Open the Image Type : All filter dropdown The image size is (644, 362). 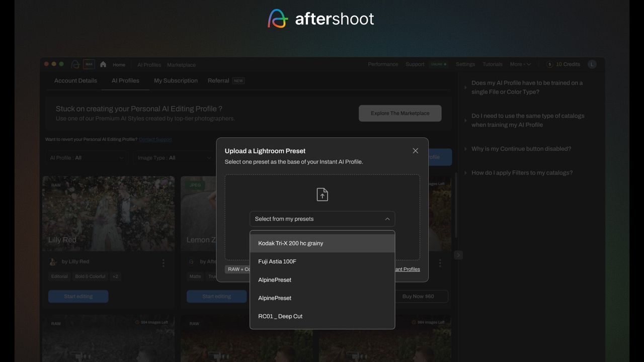click(174, 158)
